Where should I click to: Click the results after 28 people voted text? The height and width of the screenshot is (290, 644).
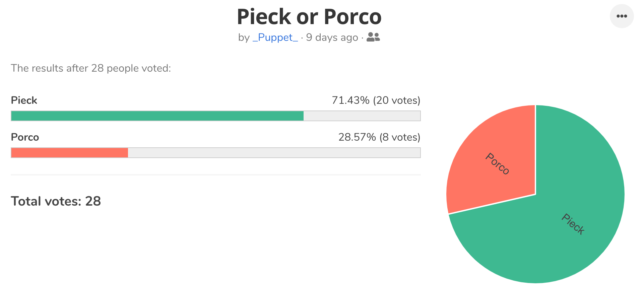(x=91, y=68)
